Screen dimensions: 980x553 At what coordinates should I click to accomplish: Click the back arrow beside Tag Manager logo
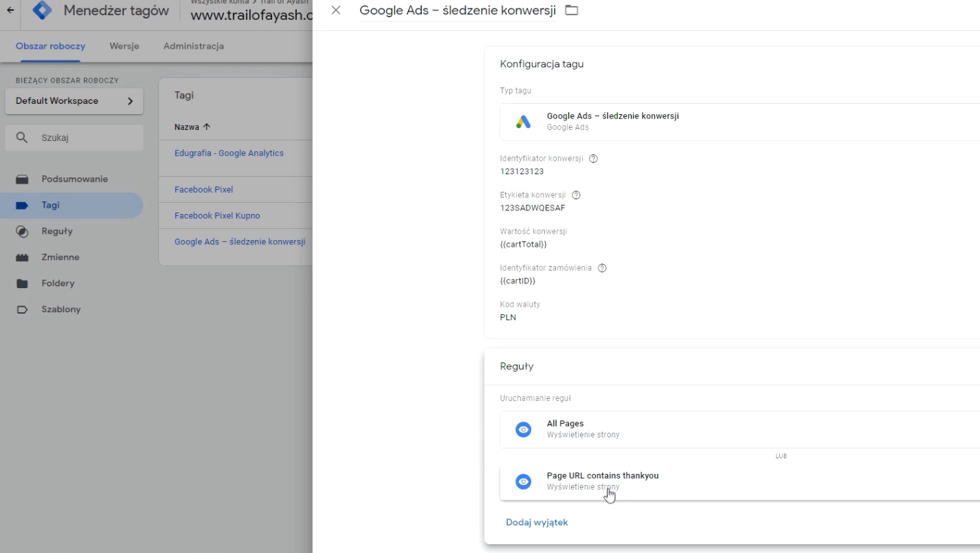click(10, 10)
